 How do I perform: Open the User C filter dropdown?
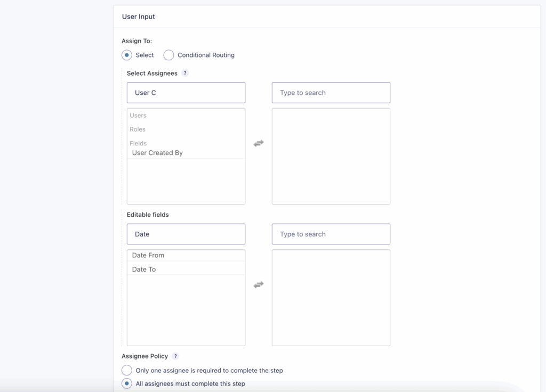(x=186, y=92)
